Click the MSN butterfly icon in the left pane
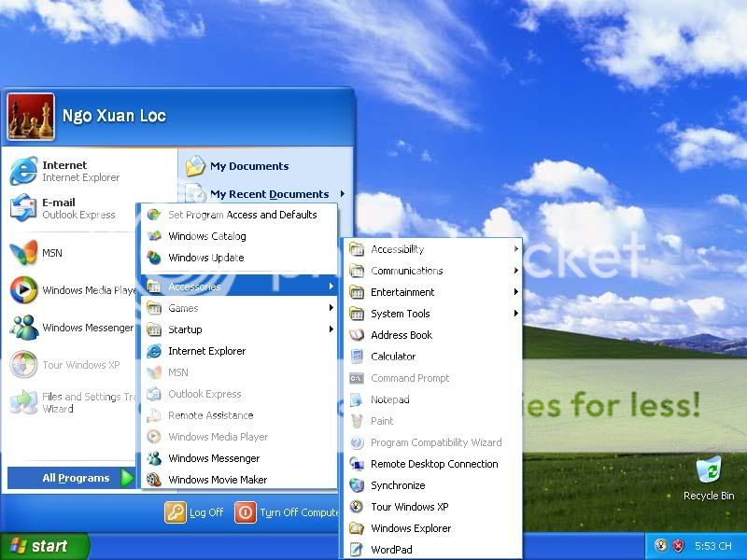Screen dimensions: 747x560 (23, 252)
